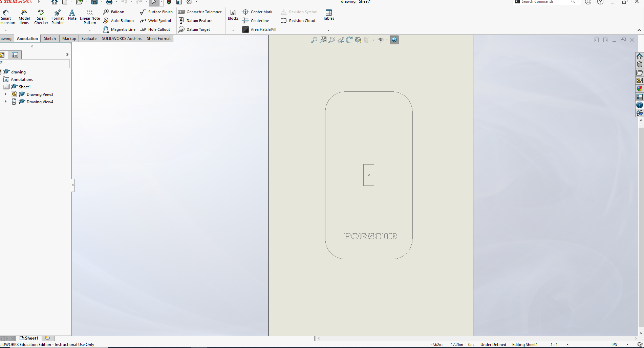
Task: Click the Rebuild traffic light icon
Action: pyautogui.click(x=169, y=2)
